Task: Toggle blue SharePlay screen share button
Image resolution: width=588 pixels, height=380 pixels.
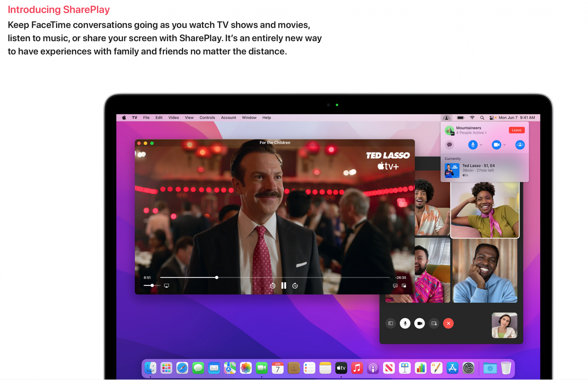Action: pos(520,145)
